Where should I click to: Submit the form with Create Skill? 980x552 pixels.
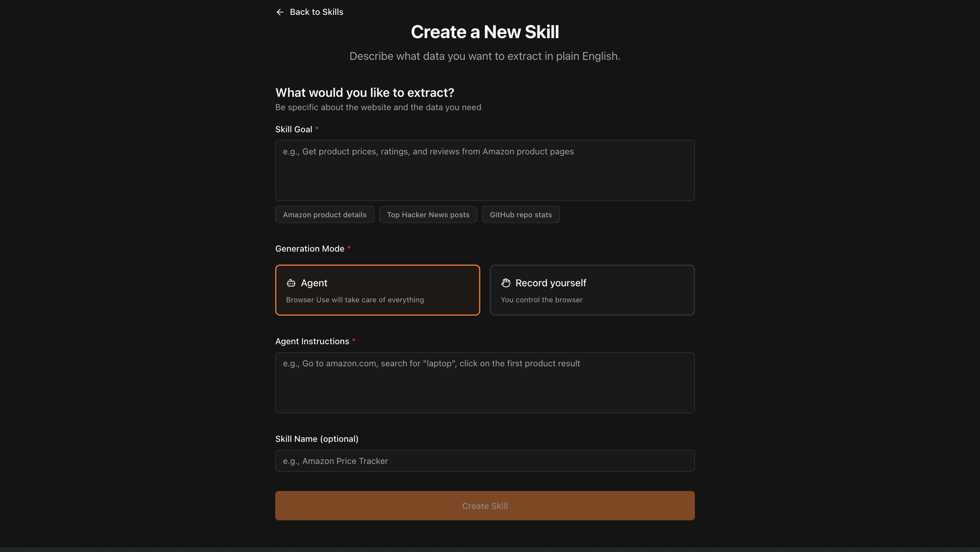(x=484, y=505)
